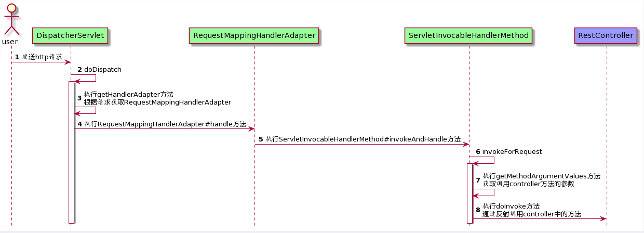Click the getHandlerAdapter self-call loop arrow
Screen dimensions: 644x233
(95, 110)
